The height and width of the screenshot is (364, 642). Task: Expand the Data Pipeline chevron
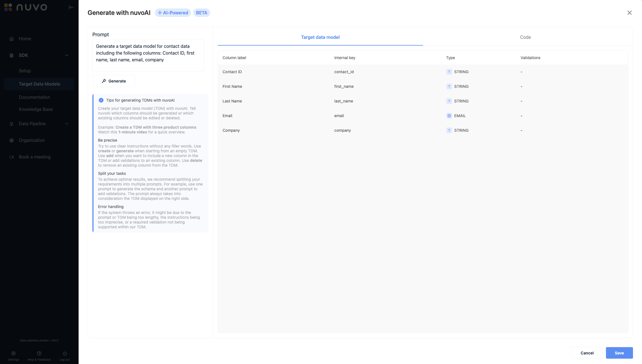[x=67, y=124]
